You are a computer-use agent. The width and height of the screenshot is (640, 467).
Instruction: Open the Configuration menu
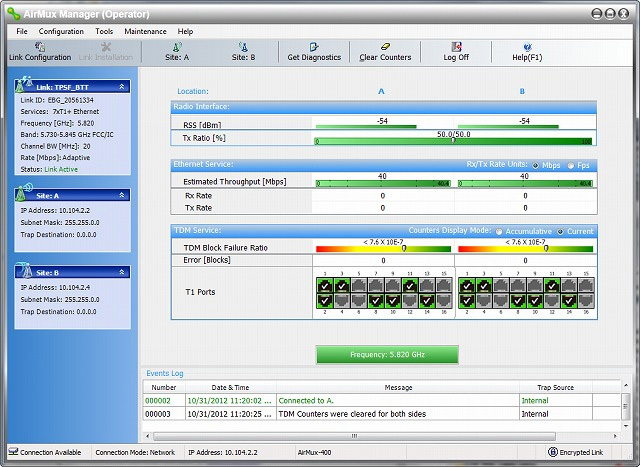pyautogui.click(x=61, y=32)
